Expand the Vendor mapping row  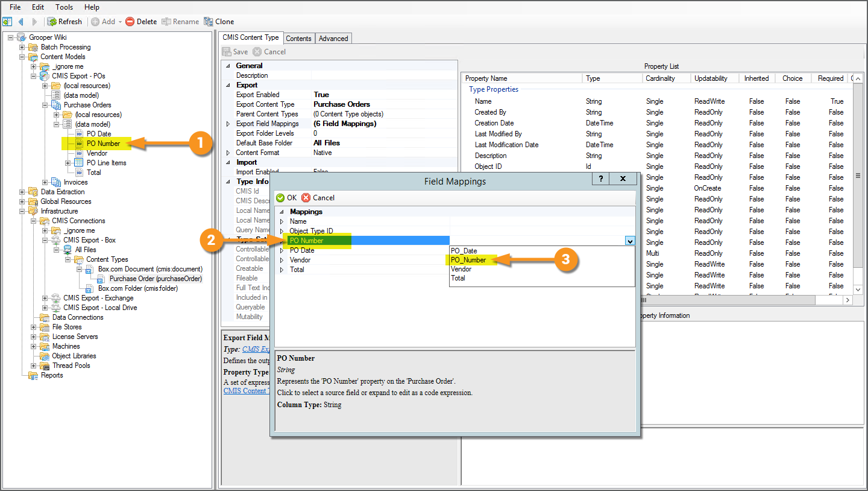coord(281,260)
